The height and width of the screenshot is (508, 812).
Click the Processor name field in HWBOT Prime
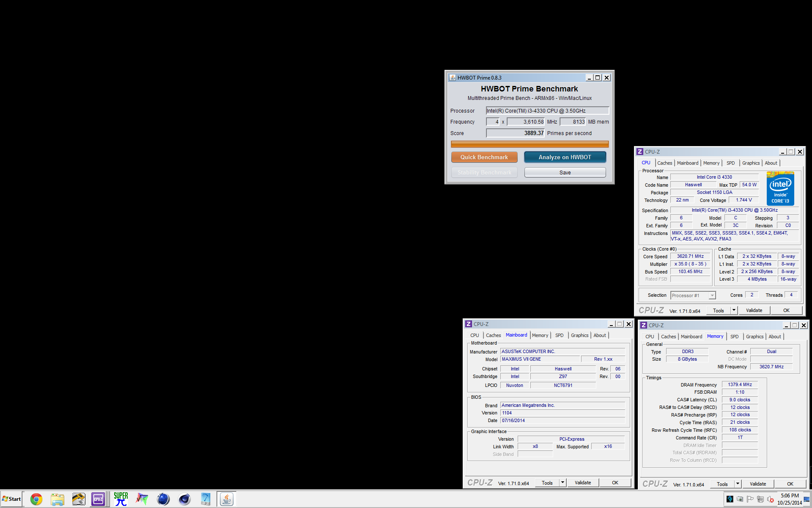(x=547, y=110)
